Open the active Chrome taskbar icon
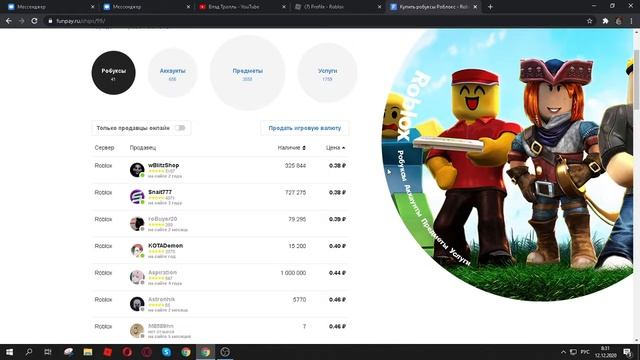This screenshot has height=360, width=640. pos(205,352)
